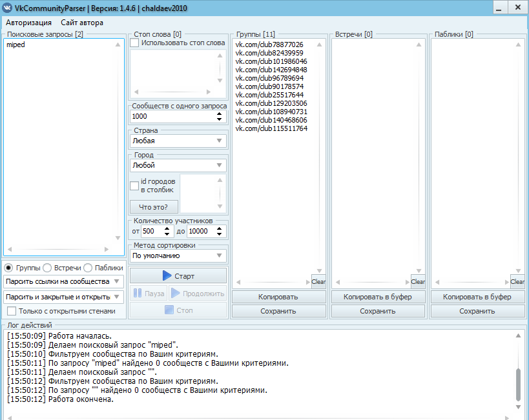Click Clear button under Группы list

(318, 281)
